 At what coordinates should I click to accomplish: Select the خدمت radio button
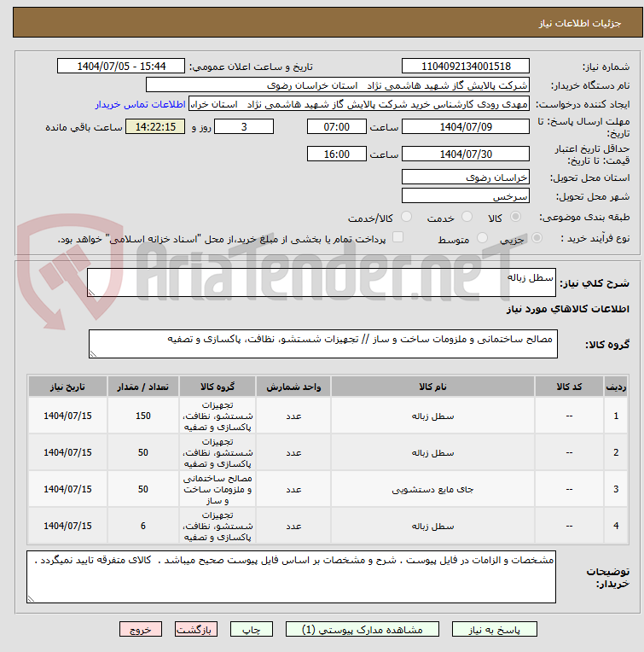tap(467, 217)
